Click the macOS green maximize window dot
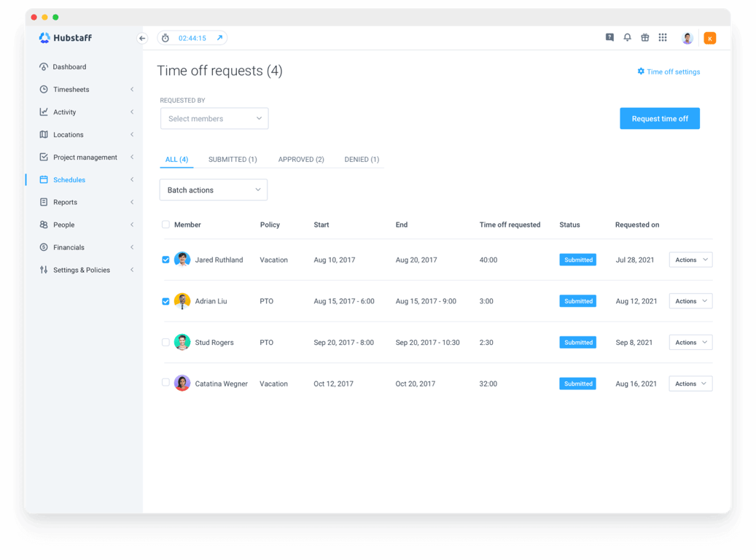 click(55, 17)
